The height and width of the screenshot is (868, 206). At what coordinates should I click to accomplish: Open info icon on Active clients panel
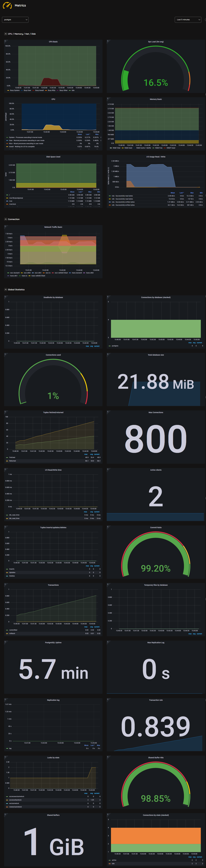[108, 470]
